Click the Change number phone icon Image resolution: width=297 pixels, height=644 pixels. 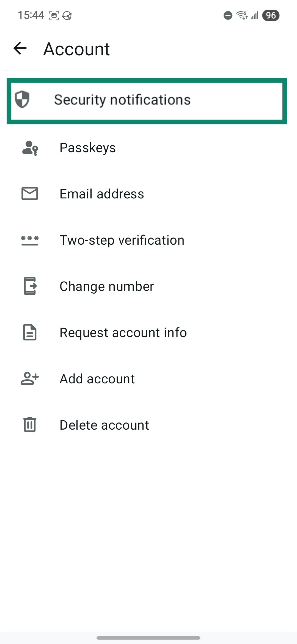pyautogui.click(x=29, y=286)
